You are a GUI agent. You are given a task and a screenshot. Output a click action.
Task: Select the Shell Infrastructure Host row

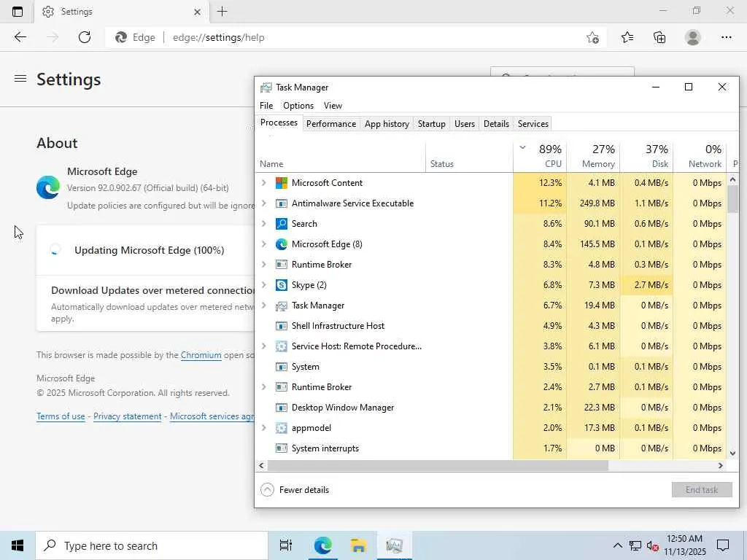[491, 326]
